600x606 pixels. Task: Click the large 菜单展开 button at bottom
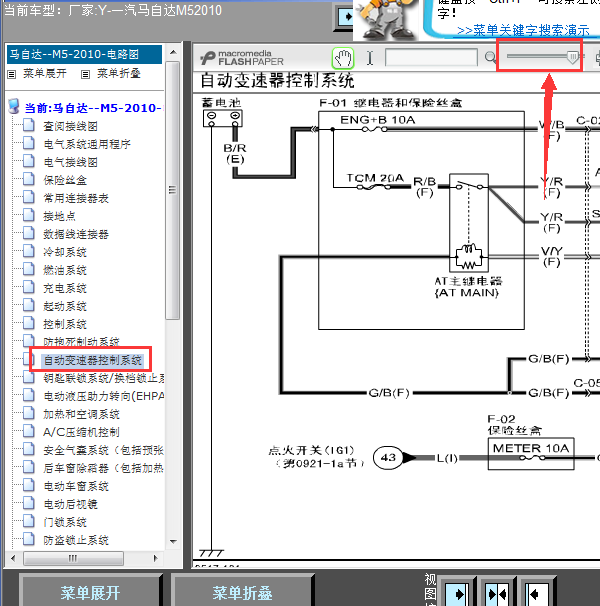(x=90, y=592)
